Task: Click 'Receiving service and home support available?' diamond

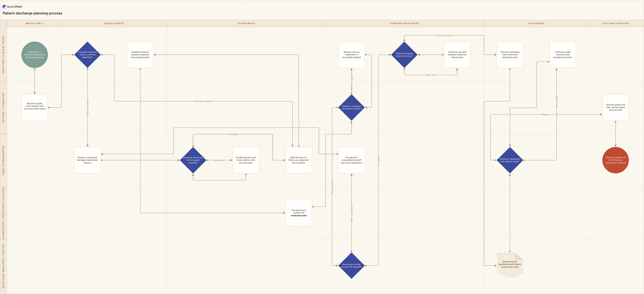Action: [193, 160]
